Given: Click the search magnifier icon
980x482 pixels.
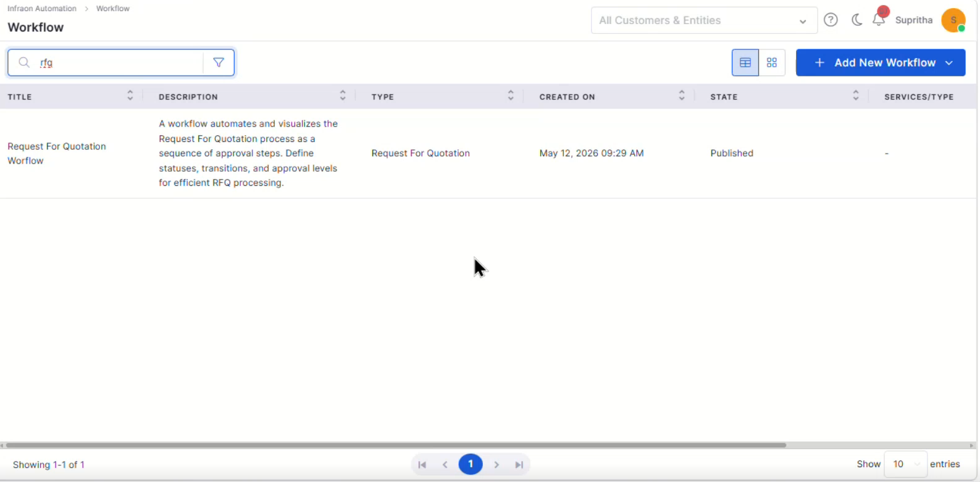Looking at the screenshot, I should (24, 62).
